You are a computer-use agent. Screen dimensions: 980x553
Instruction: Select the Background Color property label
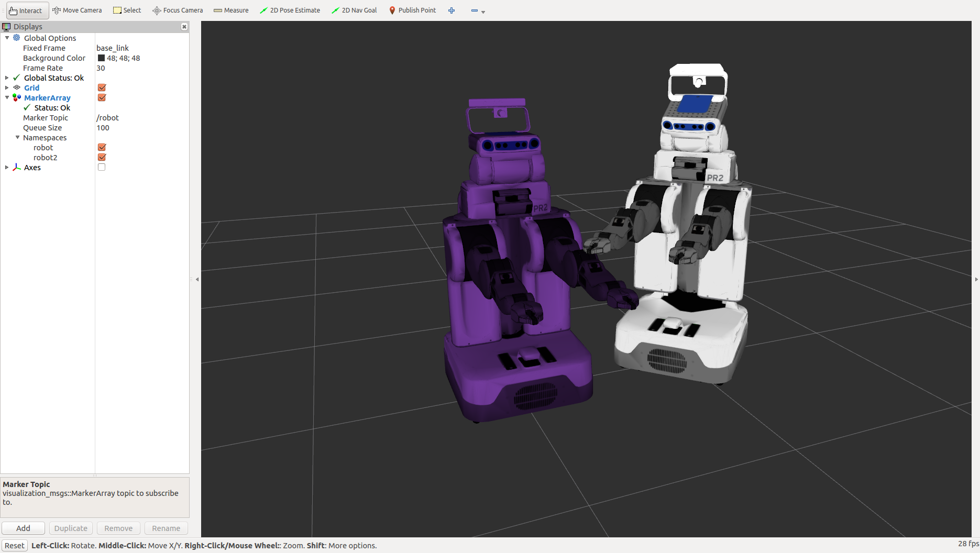click(x=54, y=58)
